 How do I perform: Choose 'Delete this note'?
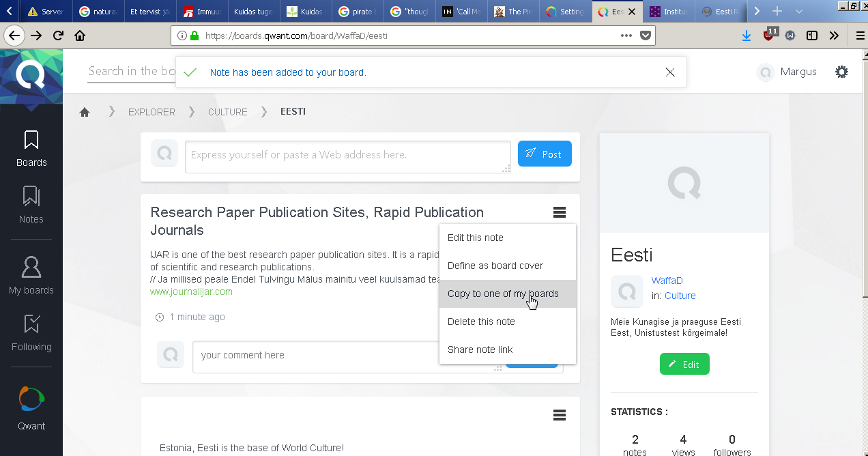508,322
